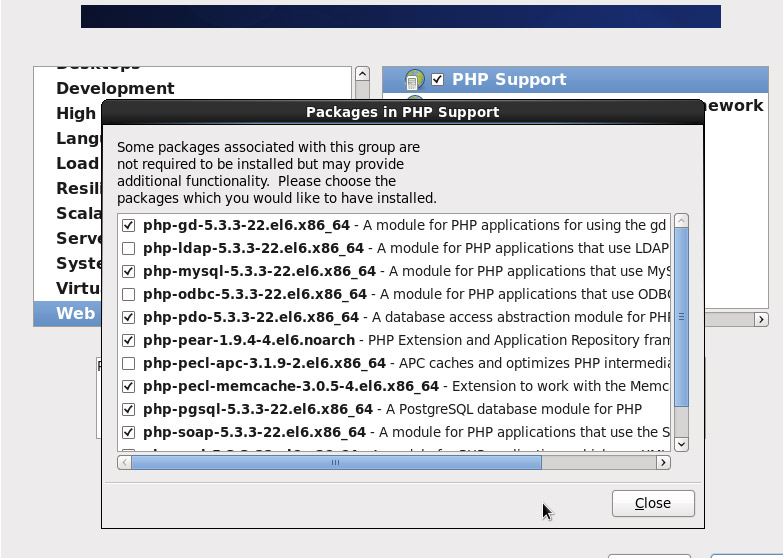This screenshot has width=783, height=558.
Task: Click the php-odbc-5.3.3-22.el6.x86_64 package name
Action: tap(255, 294)
